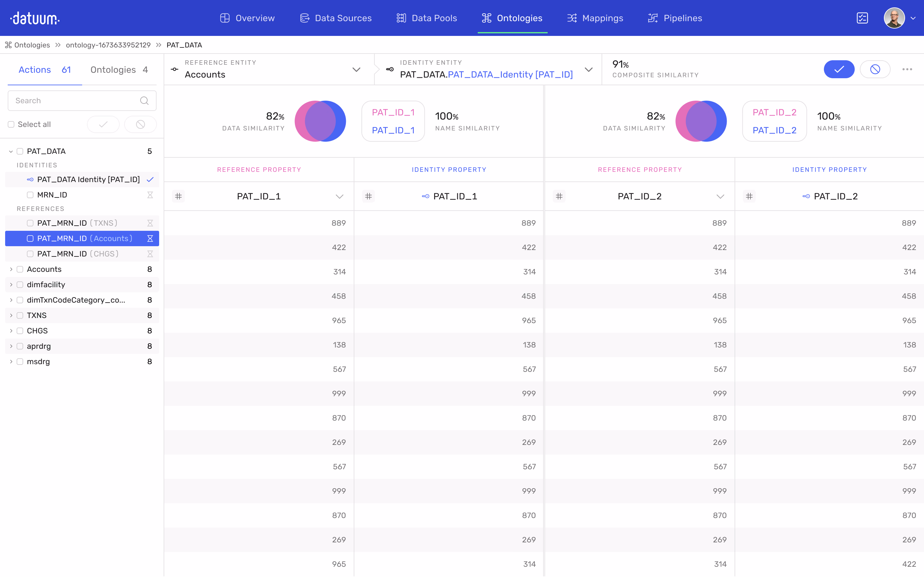Check the Select all checkbox

click(11, 124)
